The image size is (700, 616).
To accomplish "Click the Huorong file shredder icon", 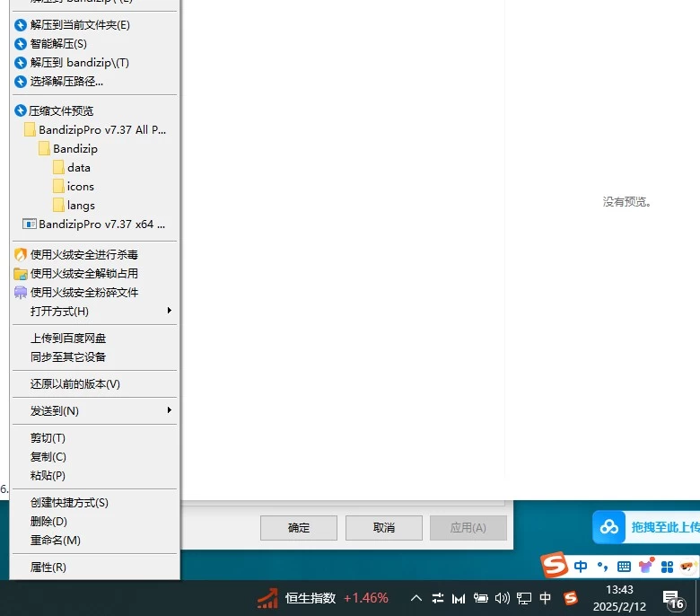I will click(21, 292).
